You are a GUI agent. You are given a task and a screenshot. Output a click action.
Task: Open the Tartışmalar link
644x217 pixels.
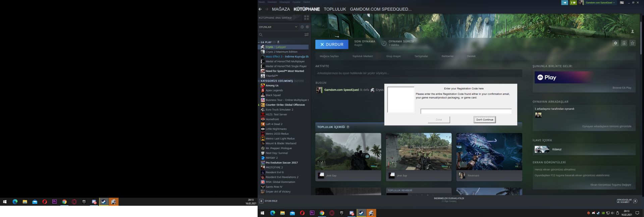(421, 56)
